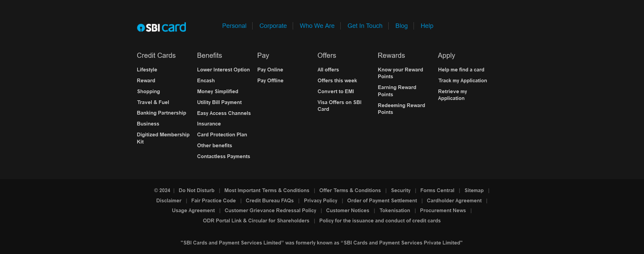
Task: Choose the Pay Offline link
Action: pos(270,81)
